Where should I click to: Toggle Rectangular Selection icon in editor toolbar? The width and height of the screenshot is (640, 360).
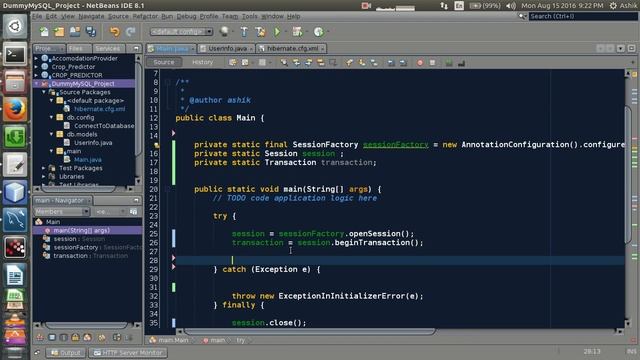click(333, 62)
